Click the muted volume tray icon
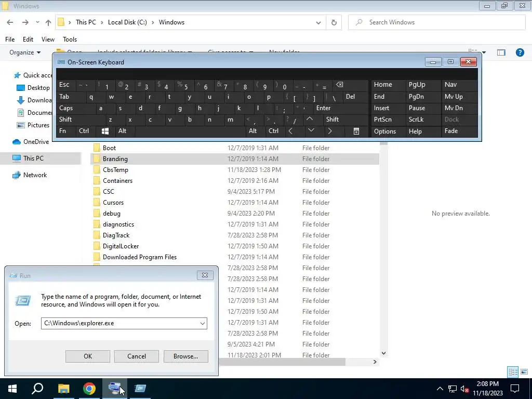Viewport: 532px width, 399px height. tap(465, 389)
